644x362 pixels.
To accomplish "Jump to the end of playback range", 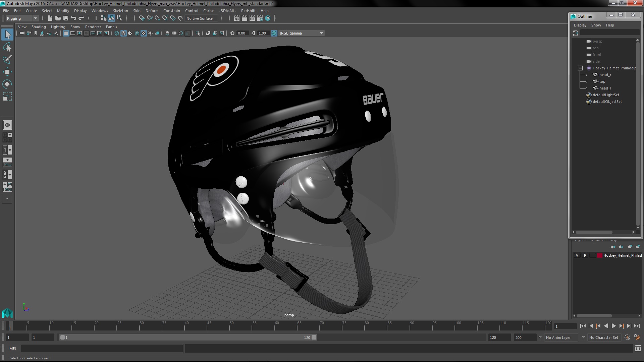I will pos(637,326).
